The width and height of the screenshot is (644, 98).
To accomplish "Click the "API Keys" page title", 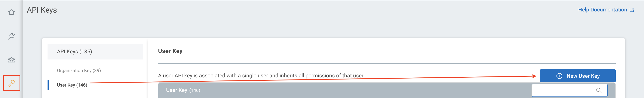I will 42,10.
